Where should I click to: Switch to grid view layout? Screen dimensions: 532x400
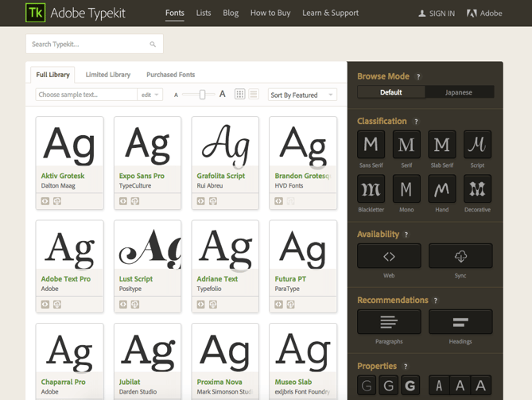239,95
